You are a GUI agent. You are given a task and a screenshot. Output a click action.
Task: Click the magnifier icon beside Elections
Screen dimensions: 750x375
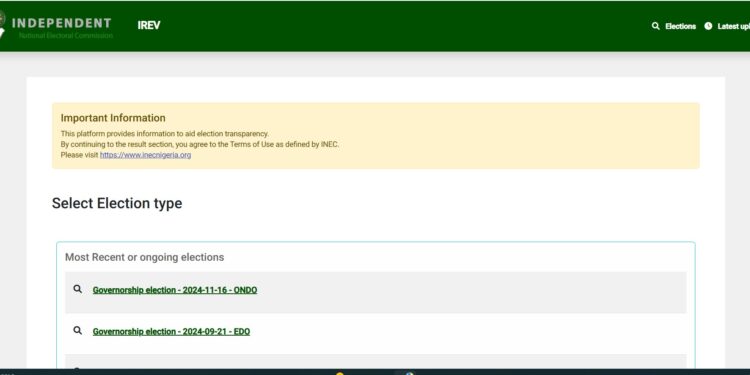tap(655, 26)
